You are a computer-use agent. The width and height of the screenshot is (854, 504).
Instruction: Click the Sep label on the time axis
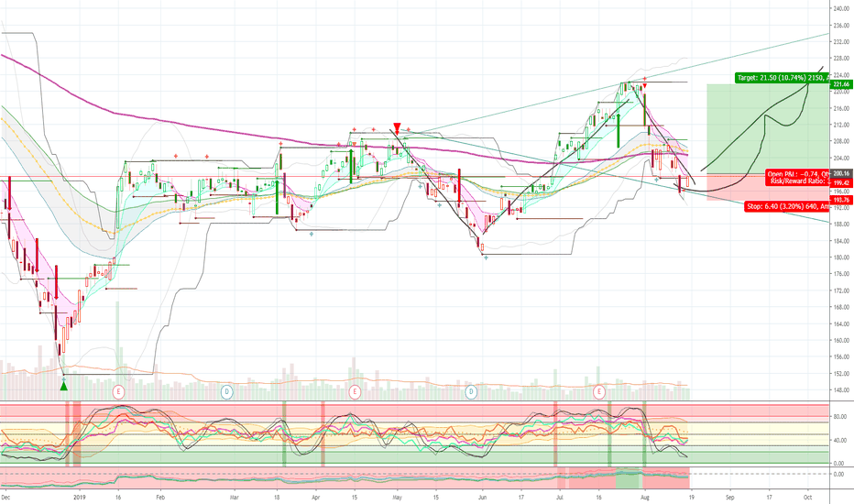(729, 498)
